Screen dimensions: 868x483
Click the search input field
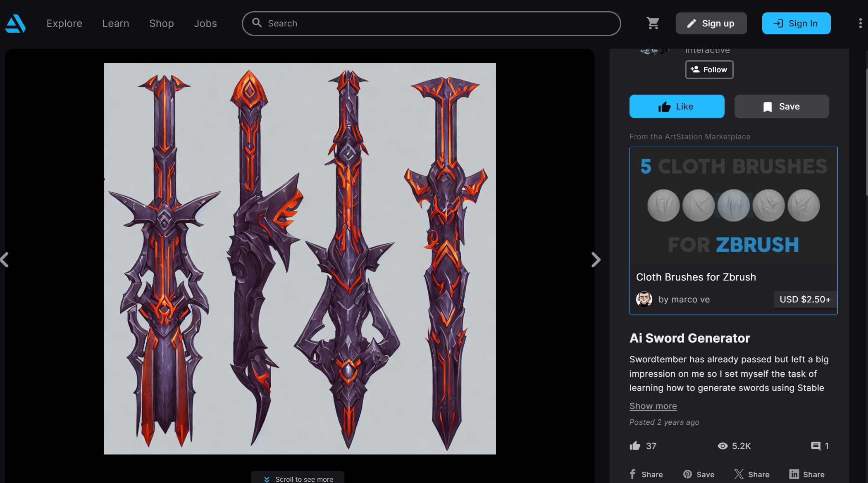pos(432,23)
